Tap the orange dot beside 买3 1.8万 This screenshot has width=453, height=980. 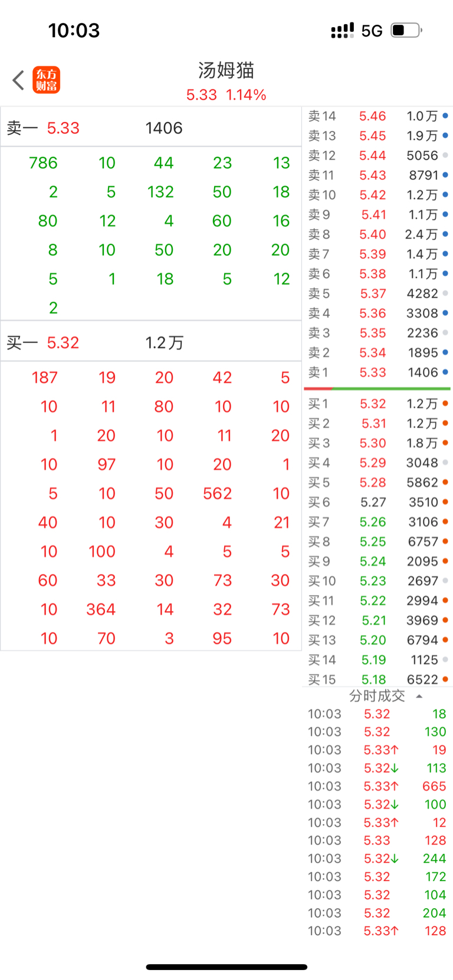tap(445, 443)
